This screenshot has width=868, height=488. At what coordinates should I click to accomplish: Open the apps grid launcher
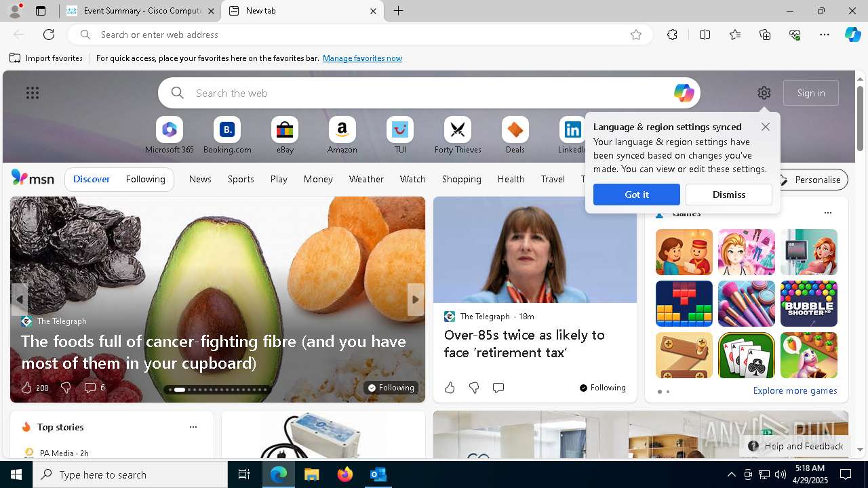[33, 93]
